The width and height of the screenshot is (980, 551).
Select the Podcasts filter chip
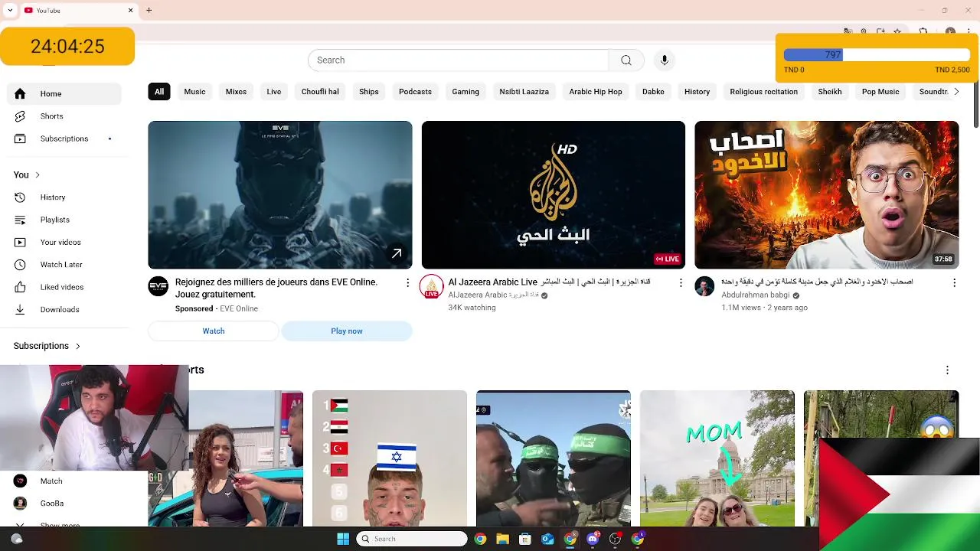pos(415,92)
